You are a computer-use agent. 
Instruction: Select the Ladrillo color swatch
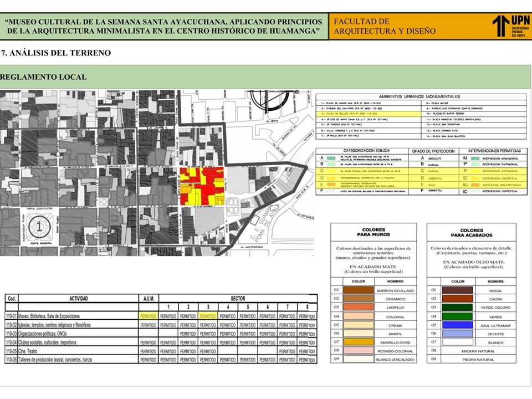click(x=359, y=307)
